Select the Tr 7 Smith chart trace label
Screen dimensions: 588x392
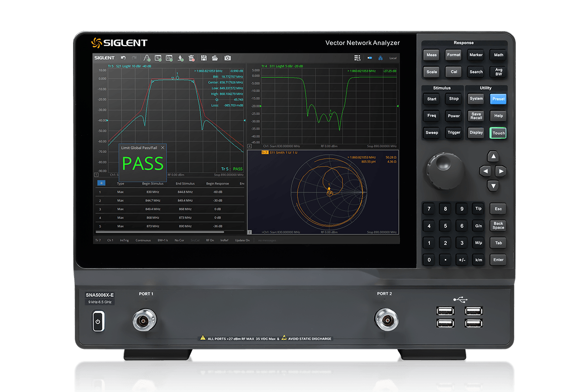[265, 153]
